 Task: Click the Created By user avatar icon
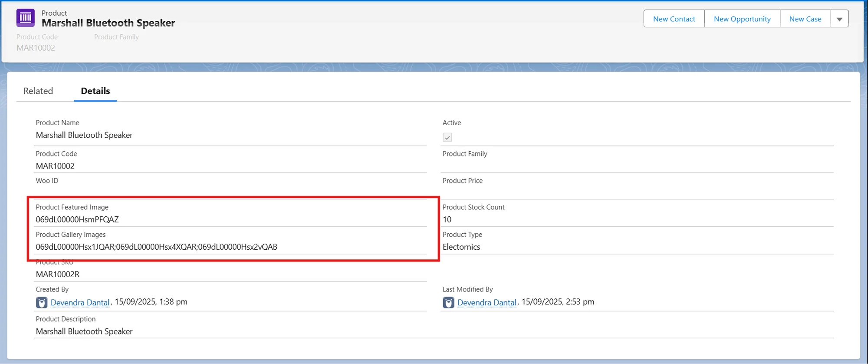point(42,302)
